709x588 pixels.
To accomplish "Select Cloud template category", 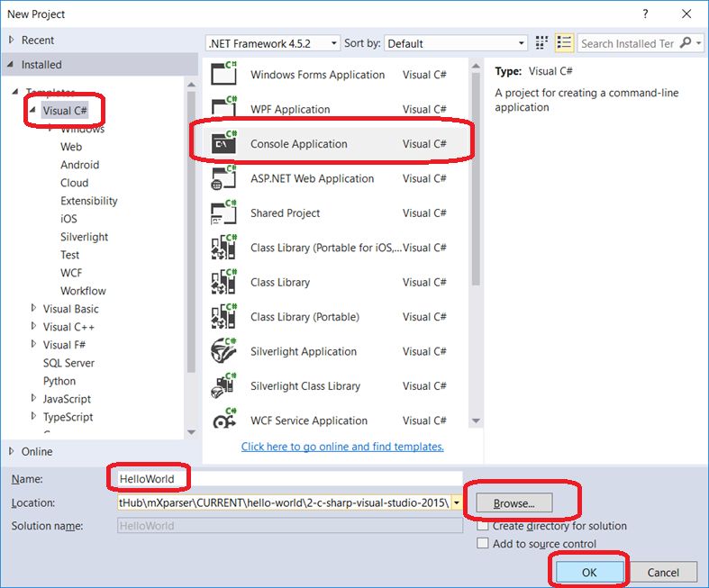I will 74,183.
